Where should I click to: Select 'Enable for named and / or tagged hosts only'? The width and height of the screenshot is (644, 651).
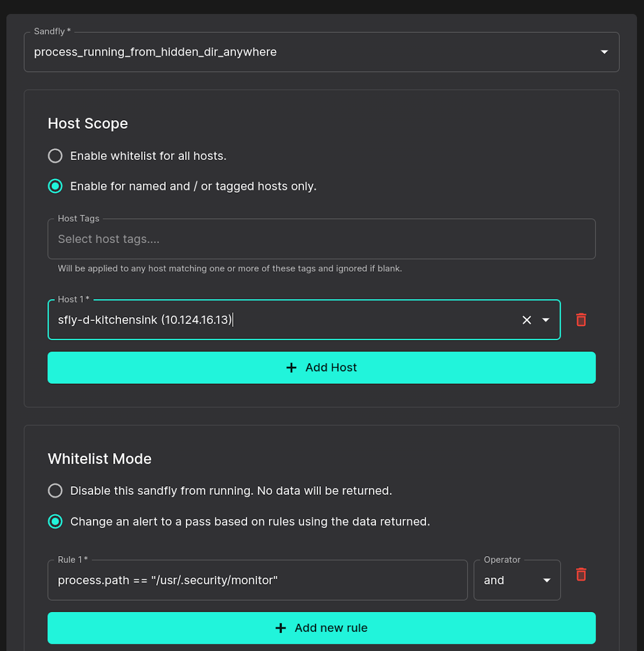55,186
